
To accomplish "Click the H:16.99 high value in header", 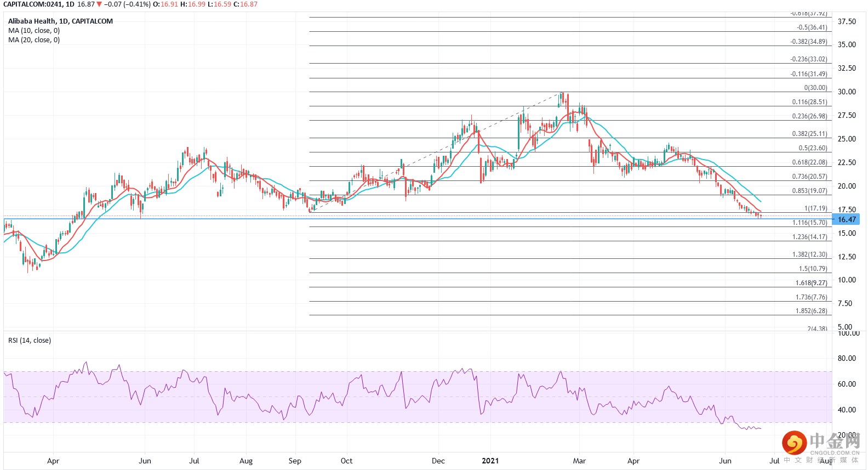I will point(193,4).
